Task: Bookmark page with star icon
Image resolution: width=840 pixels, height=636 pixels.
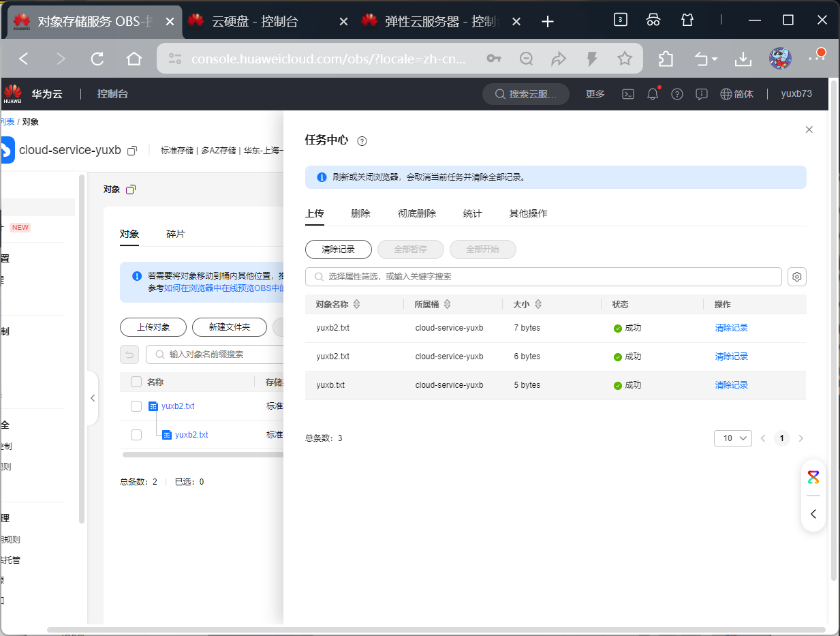Action: coord(625,59)
